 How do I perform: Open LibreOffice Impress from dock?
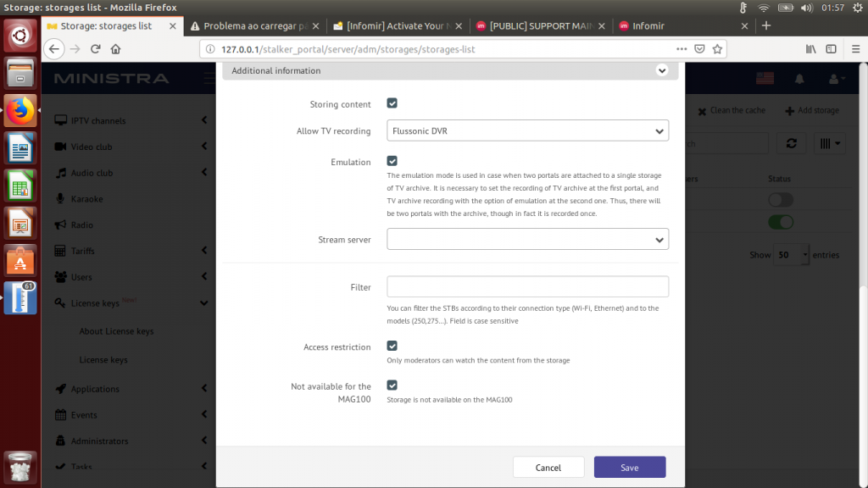click(20, 224)
